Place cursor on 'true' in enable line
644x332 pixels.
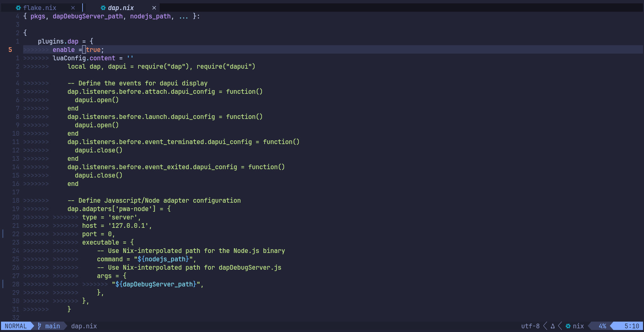tap(93, 50)
